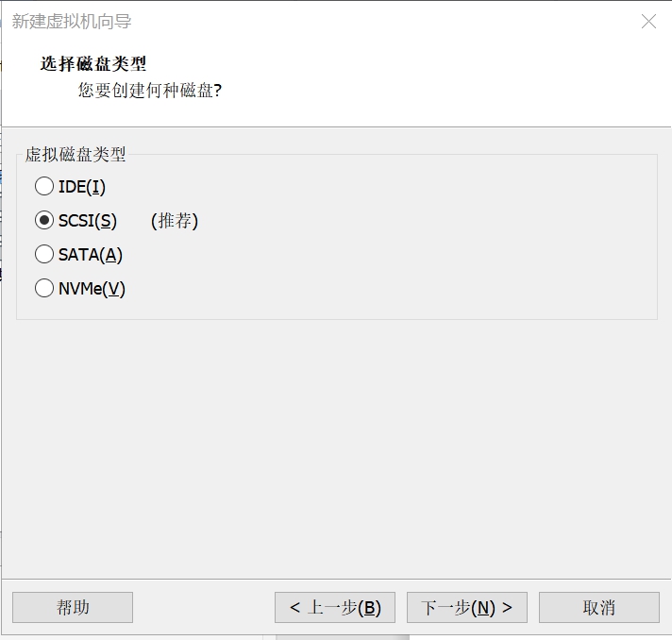Click the (推荐) recommended hint text
Viewport: 672px width, 640px height.
tap(175, 221)
